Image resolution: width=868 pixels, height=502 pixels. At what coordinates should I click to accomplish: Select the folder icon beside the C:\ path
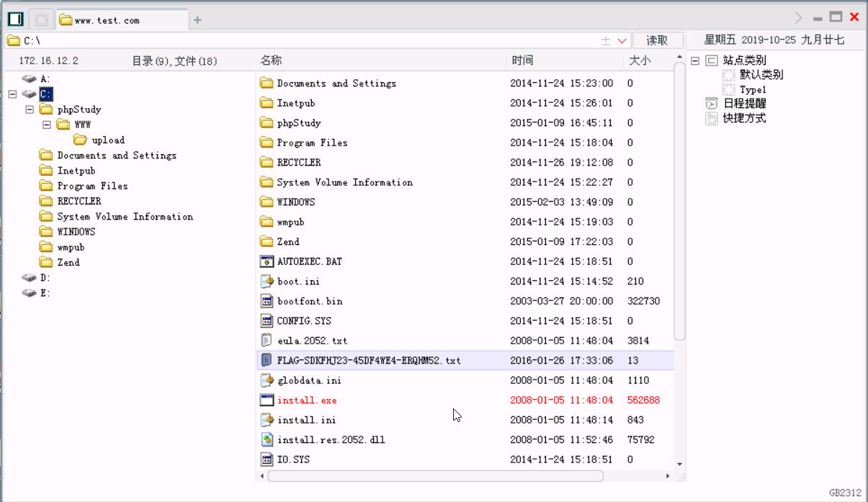pyautogui.click(x=13, y=40)
